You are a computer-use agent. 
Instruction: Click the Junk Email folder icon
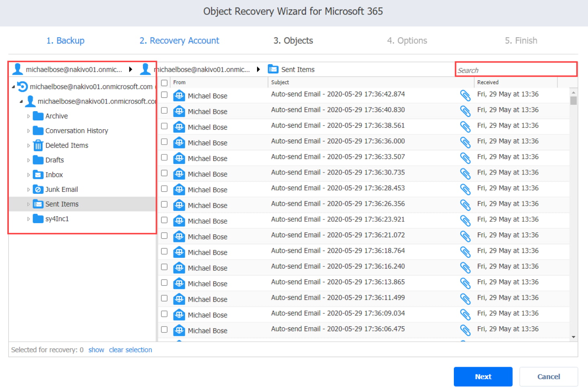38,189
